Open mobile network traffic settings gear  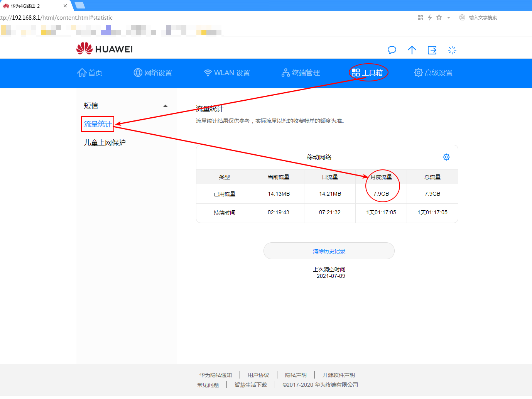tap(446, 157)
